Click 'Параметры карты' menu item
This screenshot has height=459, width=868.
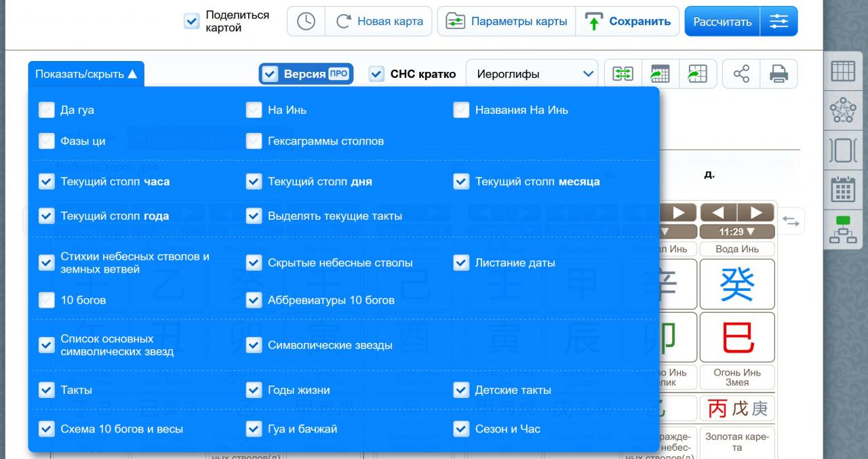(507, 22)
